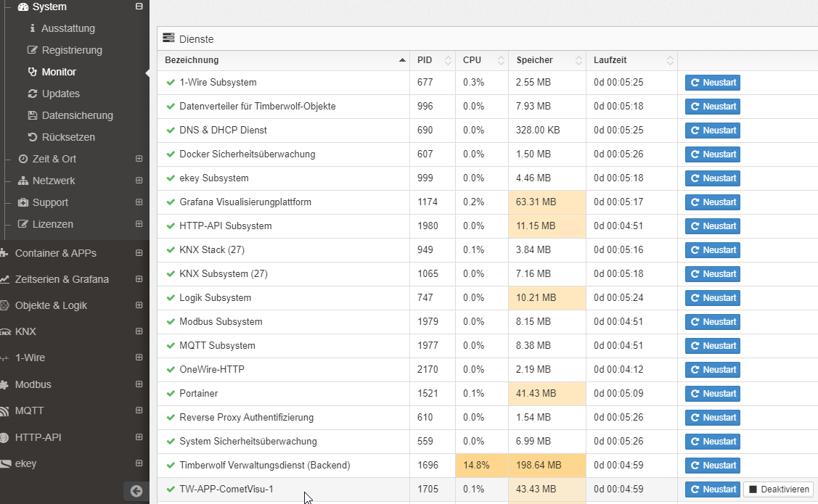
Task: Open the Registrierung page
Action: [72, 51]
